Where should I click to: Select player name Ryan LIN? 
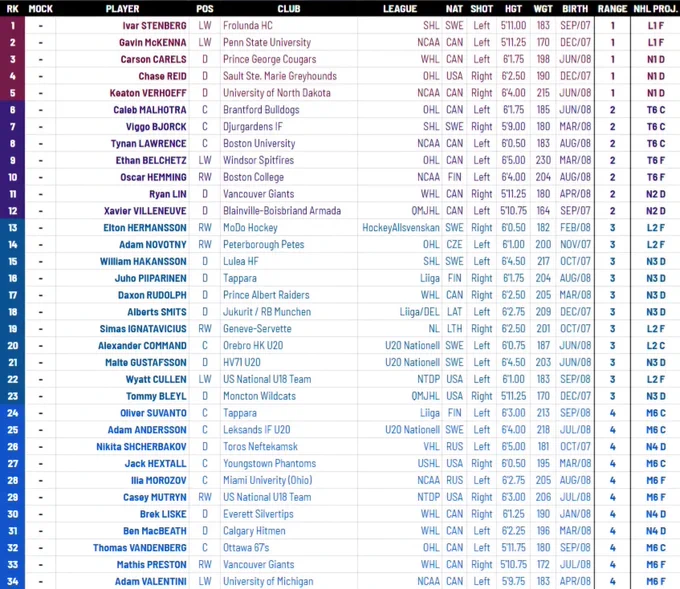(168, 194)
